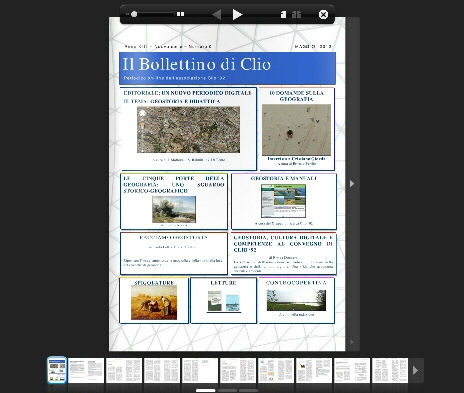The height and width of the screenshot is (393, 464).
Task: Open the second page thumbnail
Action: 86,370
